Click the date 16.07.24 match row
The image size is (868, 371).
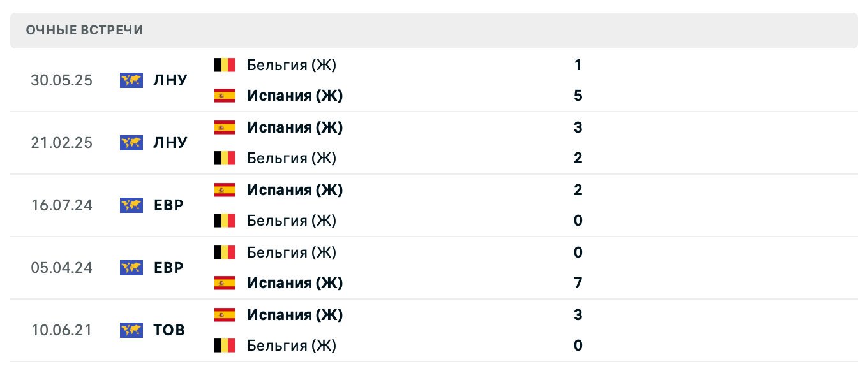(61, 205)
